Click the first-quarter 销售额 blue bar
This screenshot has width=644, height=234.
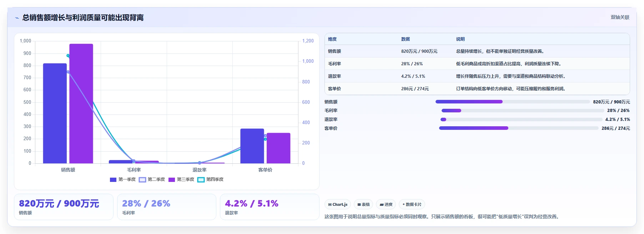click(55, 113)
